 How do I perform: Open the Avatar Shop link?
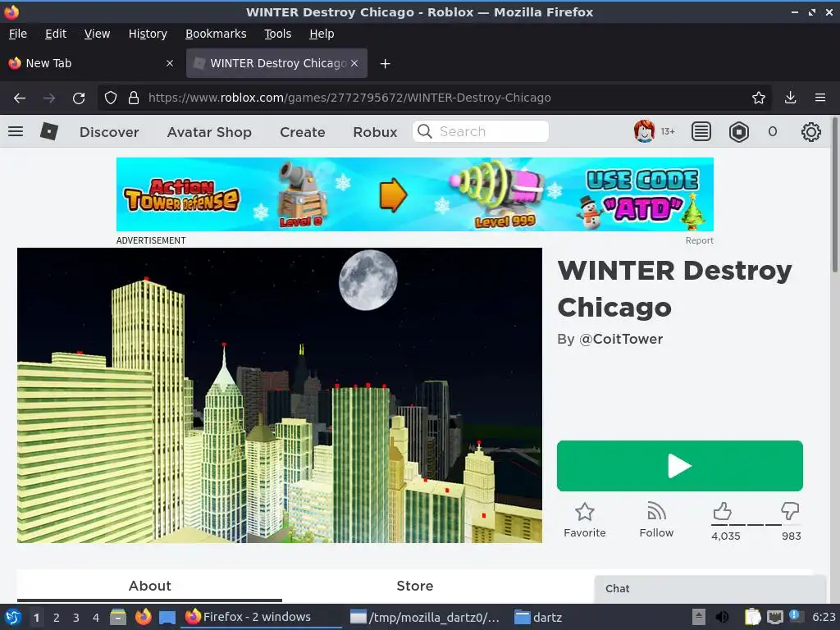click(x=209, y=132)
